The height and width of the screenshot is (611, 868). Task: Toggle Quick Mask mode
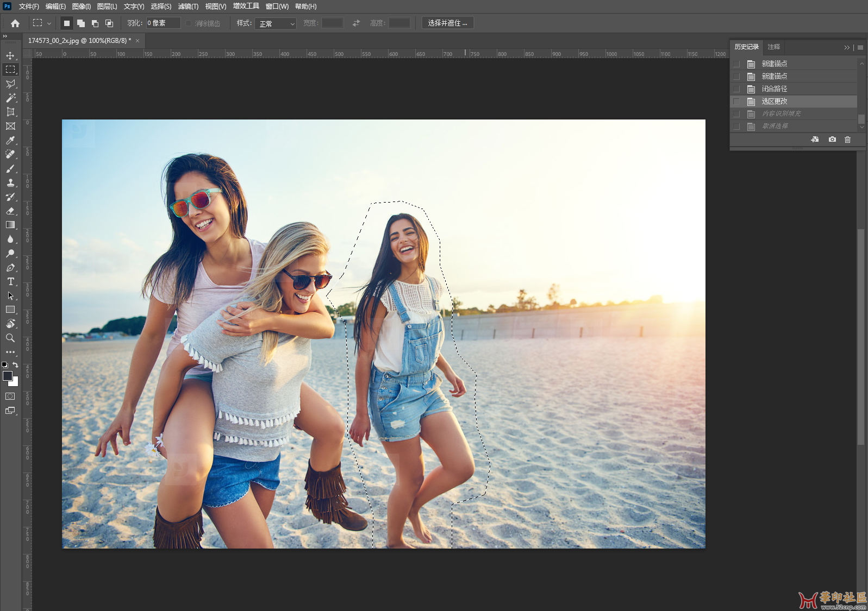(x=10, y=396)
